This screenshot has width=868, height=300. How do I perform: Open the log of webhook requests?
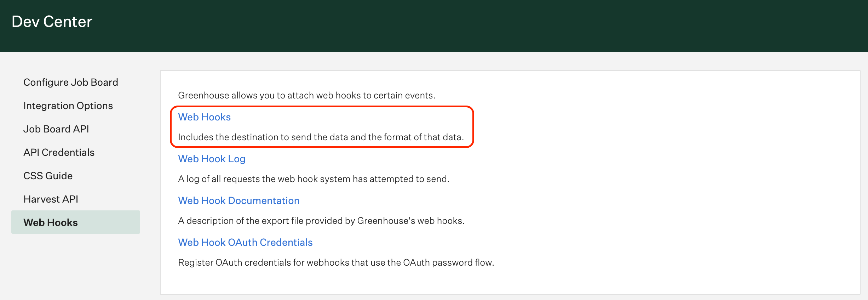click(212, 159)
